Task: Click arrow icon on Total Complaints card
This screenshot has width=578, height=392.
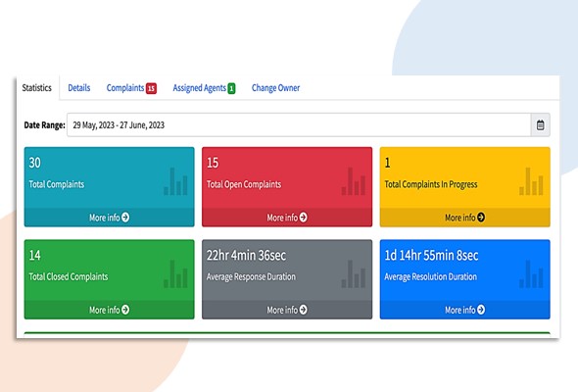Action: click(125, 218)
